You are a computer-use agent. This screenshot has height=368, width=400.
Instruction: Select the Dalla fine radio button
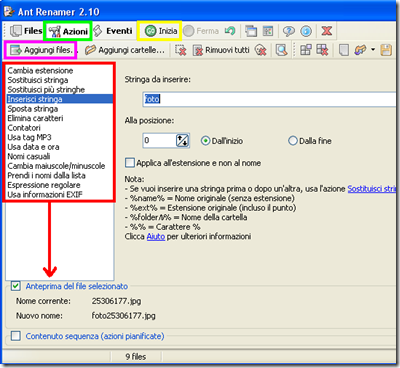[x=293, y=141]
